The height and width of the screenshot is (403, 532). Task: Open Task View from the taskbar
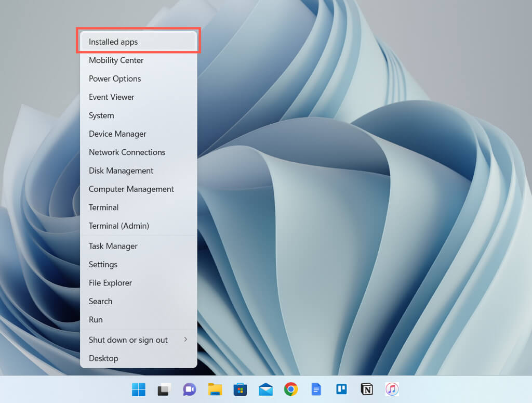(x=164, y=389)
